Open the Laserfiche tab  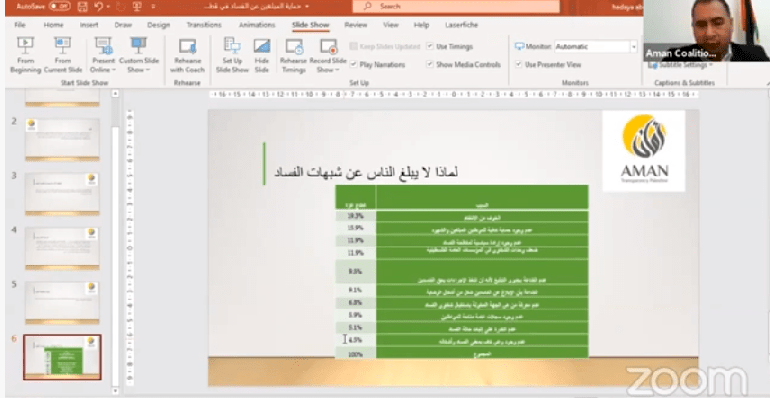coord(461,25)
